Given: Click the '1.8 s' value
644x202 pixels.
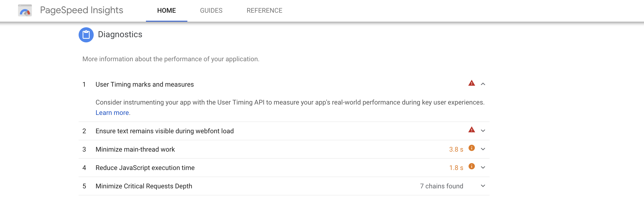Looking at the screenshot, I should (x=456, y=168).
